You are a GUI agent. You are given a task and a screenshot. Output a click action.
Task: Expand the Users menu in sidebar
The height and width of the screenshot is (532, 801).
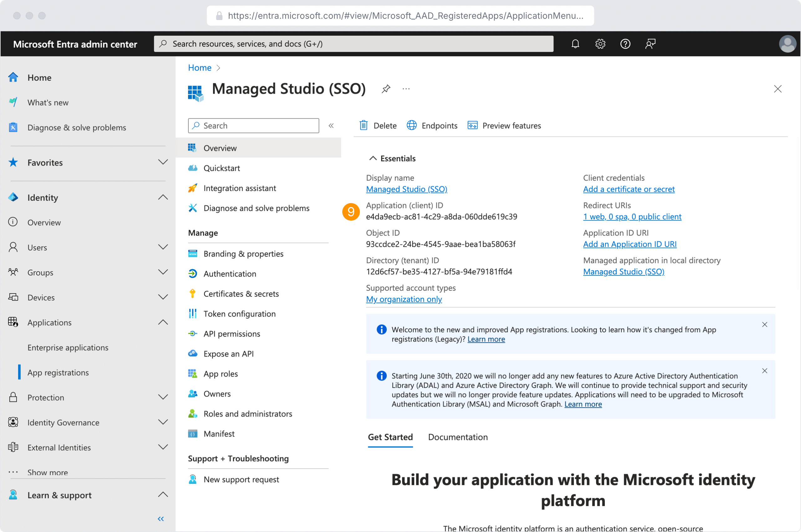pyautogui.click(x=163, y=247)
